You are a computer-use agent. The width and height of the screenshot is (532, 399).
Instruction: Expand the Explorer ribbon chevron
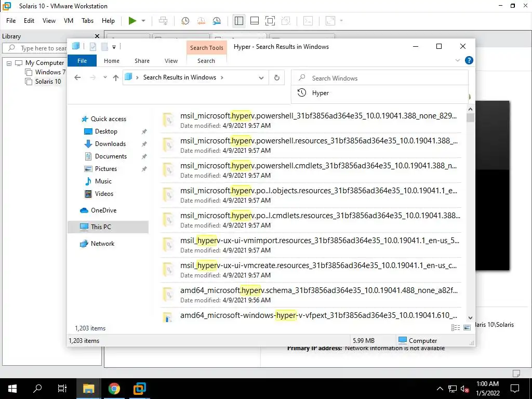457,60
